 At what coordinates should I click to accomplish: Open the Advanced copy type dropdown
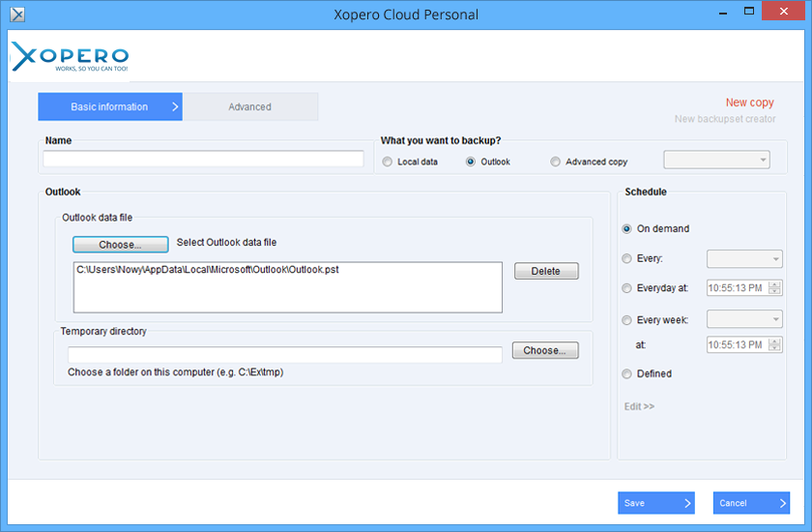pos(716,160)
